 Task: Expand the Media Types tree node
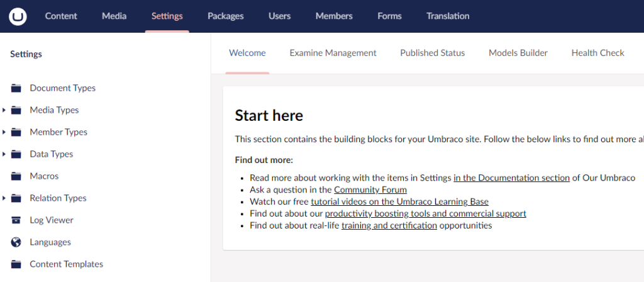pos(4,110)
